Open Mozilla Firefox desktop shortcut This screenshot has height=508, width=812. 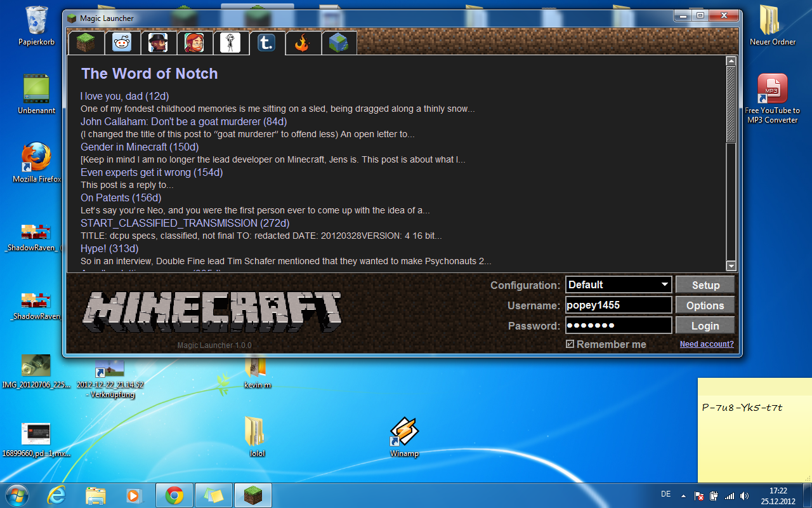[36, 159]
